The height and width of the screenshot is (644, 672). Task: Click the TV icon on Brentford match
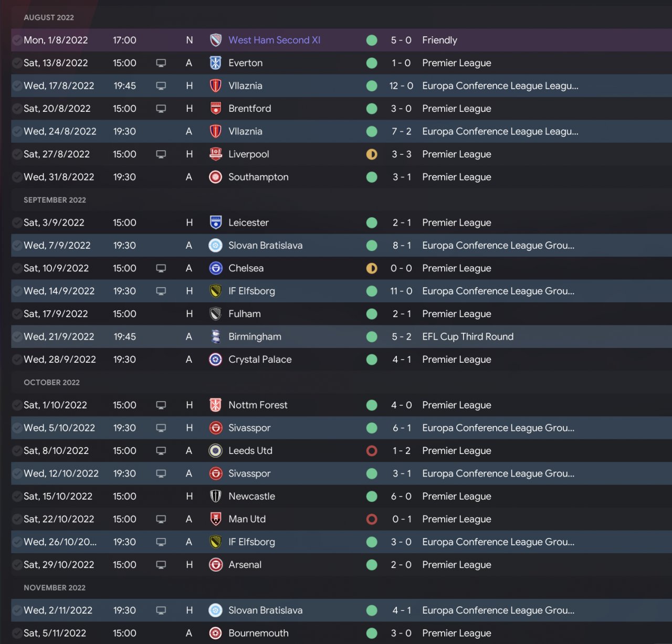tap(161, 109)
